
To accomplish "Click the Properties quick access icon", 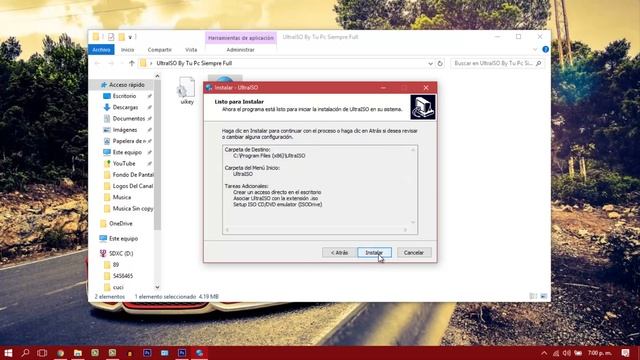I will coord(111,37).
